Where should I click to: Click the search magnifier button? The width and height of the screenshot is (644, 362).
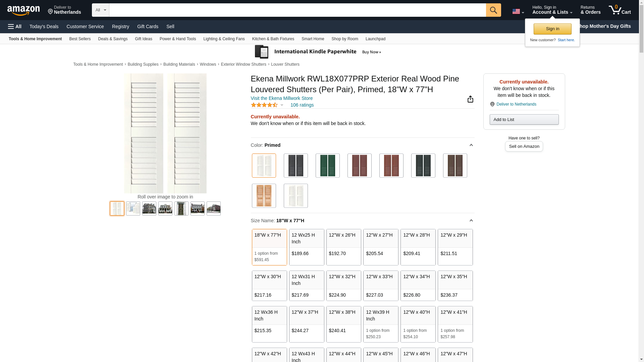(493, 10)
